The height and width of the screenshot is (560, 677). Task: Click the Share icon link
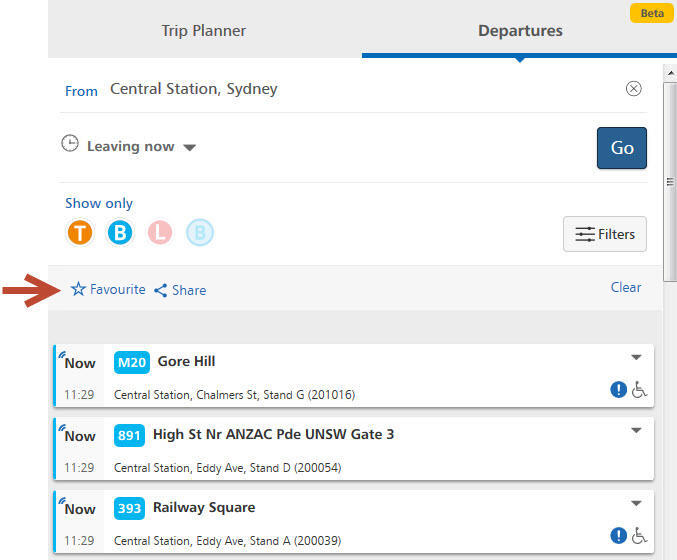click(x=180, y=290)
